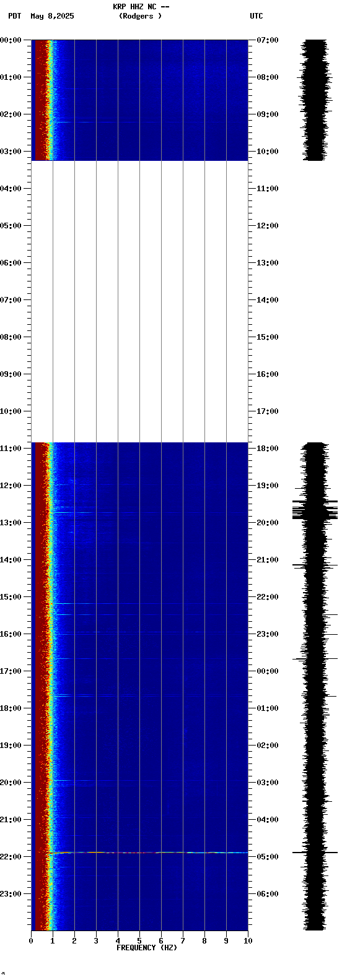Pick the 16:00 label on the UTC axis
The height and width of the screenshot is (980, 342).
[x=268, y=374]
